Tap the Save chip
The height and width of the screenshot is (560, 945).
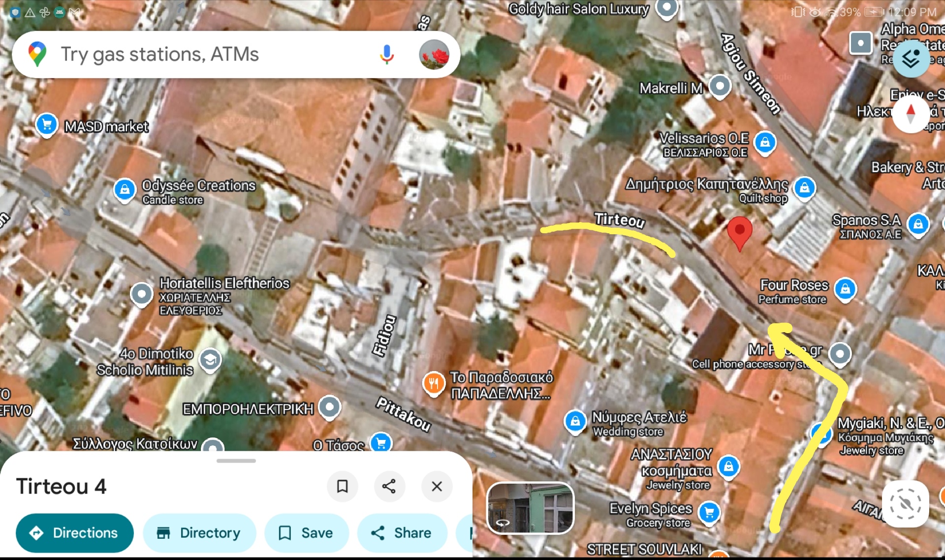[306, 533]
